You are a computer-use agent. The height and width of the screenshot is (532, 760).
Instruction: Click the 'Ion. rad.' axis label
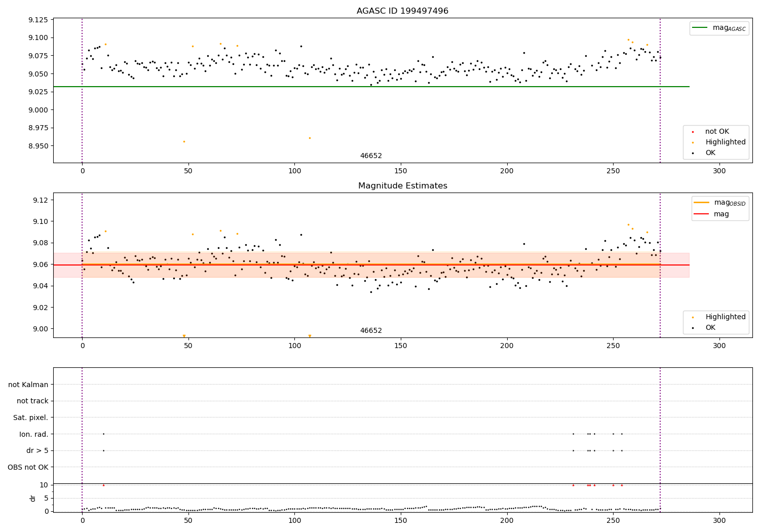pos(34,434)
